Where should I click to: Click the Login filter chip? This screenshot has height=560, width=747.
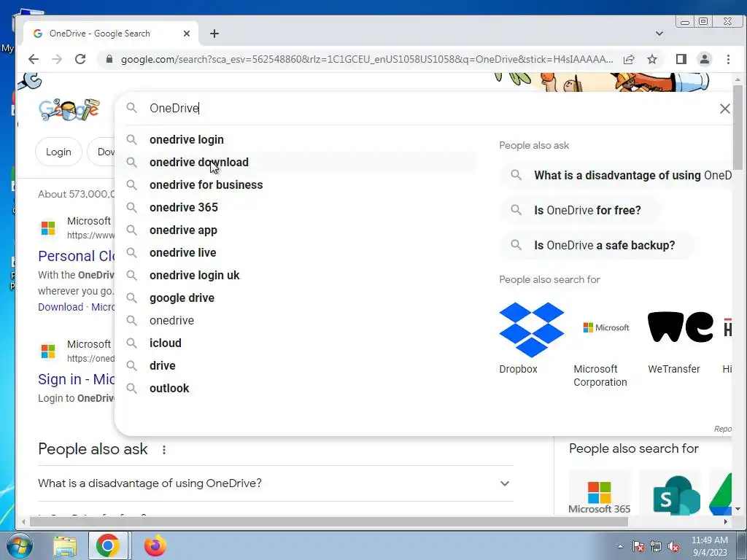click(x=58, y=152)
